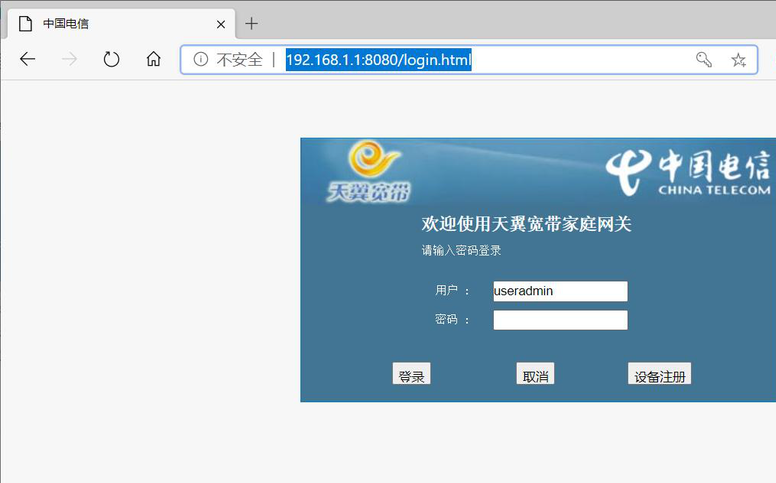776x483 pixels.
Task: Open site info via the circled-i icon
Action: click(200, 60)
